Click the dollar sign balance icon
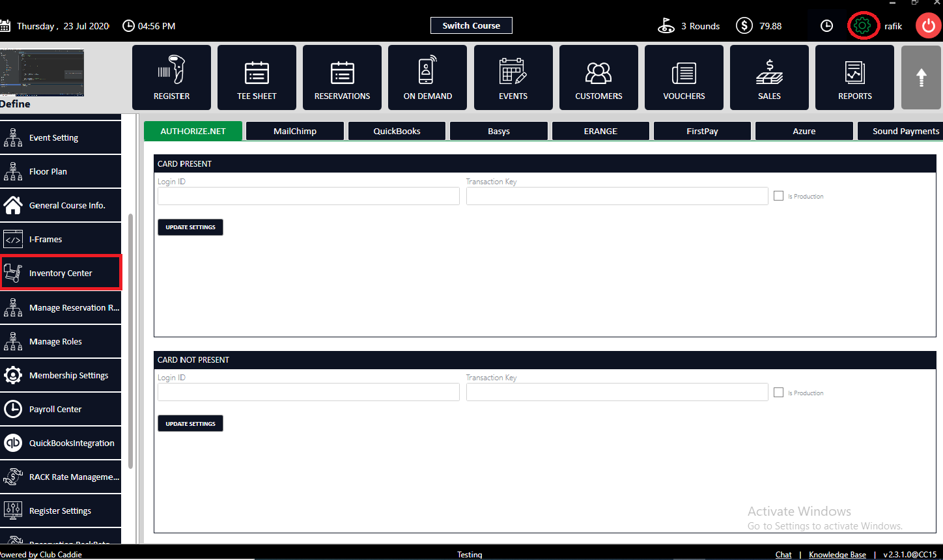This screenshot has width=943, height=560. 744,26
